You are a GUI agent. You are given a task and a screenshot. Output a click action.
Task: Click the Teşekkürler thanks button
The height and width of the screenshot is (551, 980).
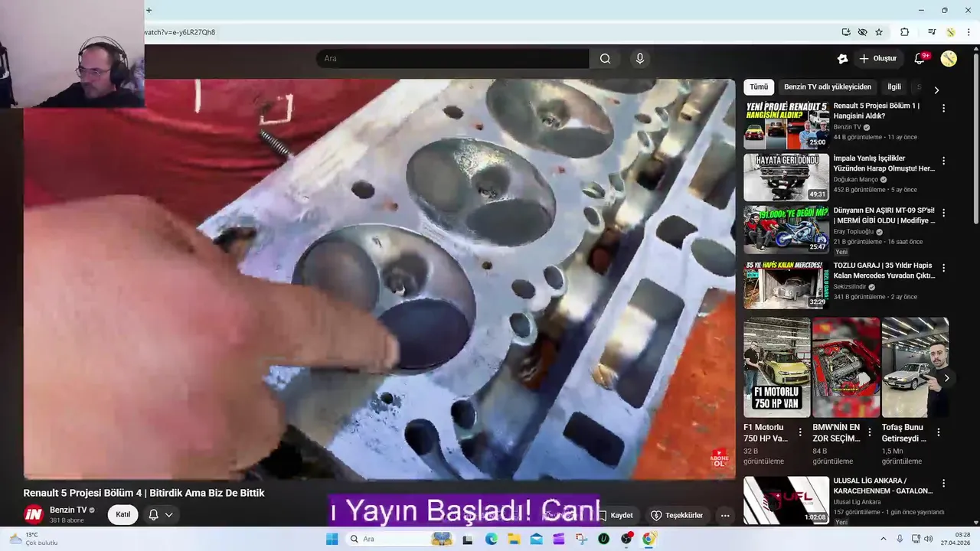pos(677,515)
